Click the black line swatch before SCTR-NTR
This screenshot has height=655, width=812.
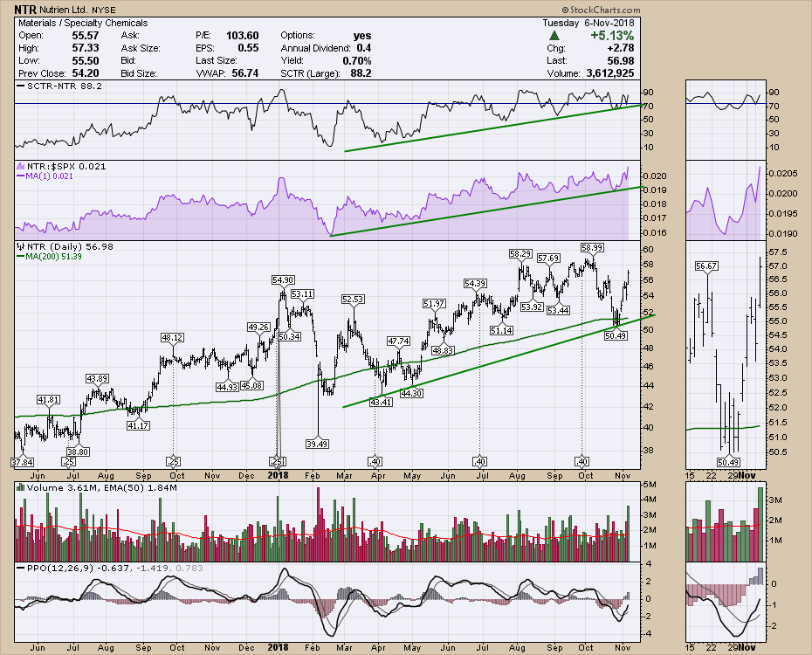(21, 86)
